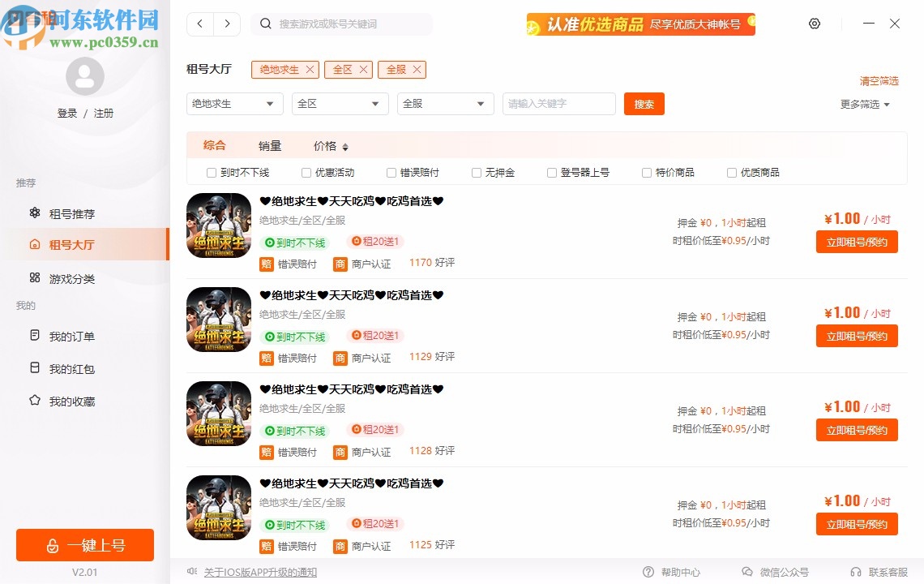Enable the 优质商品 filter checkbox

731,172
